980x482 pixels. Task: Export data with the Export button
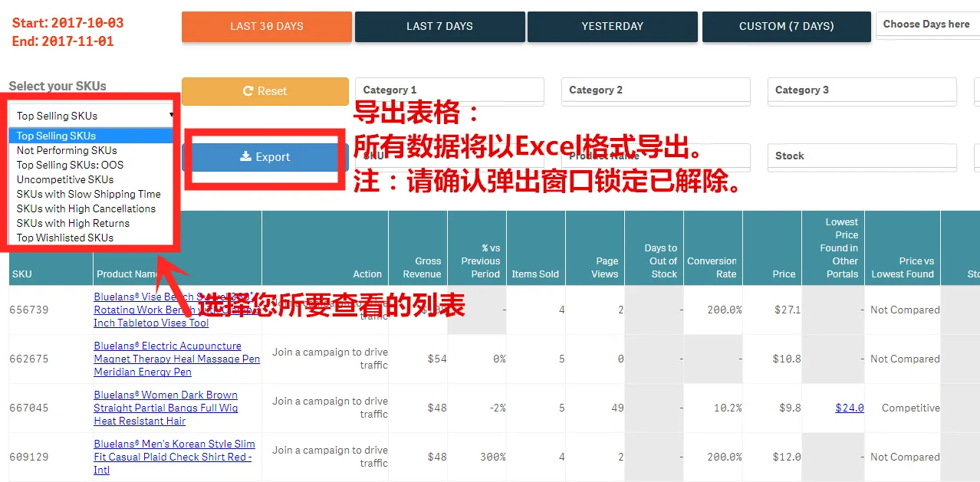coord(265,157)
